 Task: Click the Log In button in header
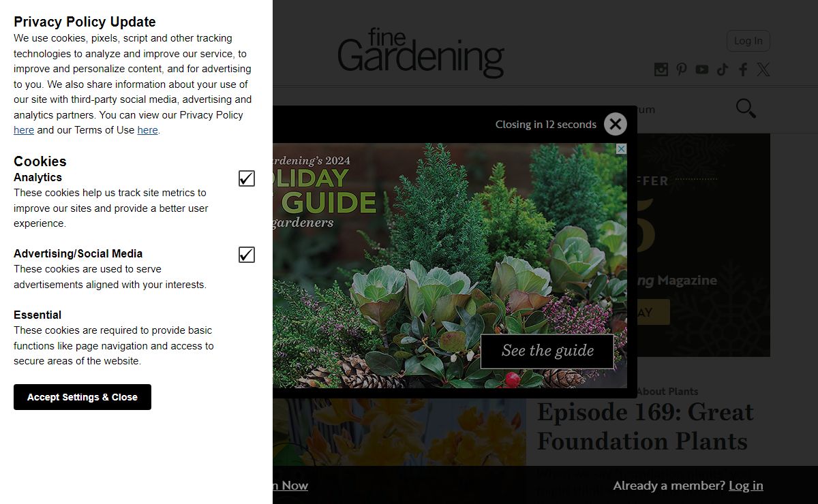(x=748, y=41)
